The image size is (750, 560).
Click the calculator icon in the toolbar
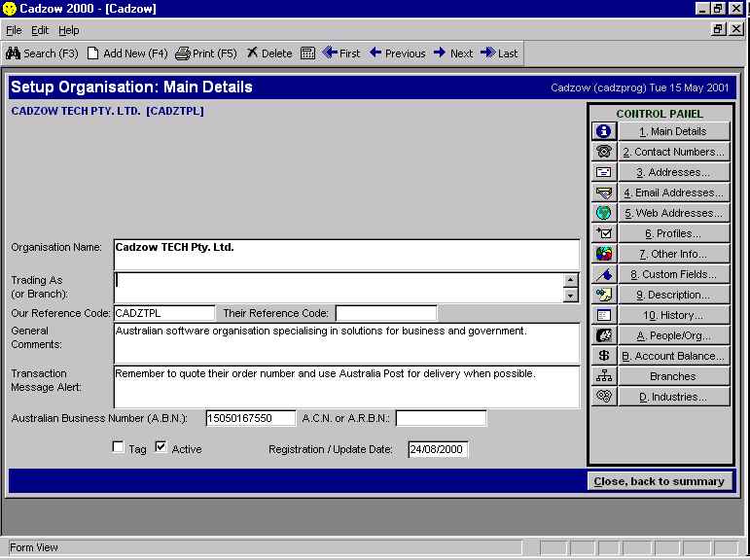(x=307, y=53)
